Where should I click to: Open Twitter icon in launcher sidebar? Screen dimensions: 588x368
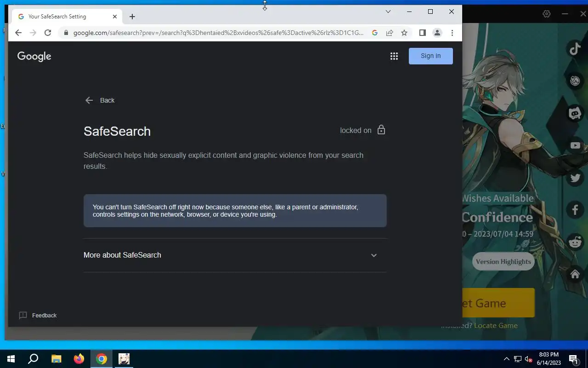(575, 178)
